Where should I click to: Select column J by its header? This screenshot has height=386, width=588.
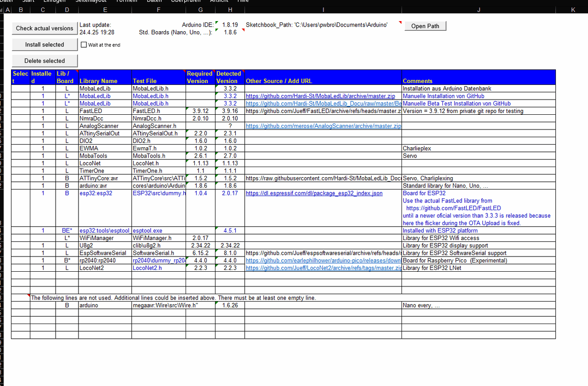pos(479,10)
